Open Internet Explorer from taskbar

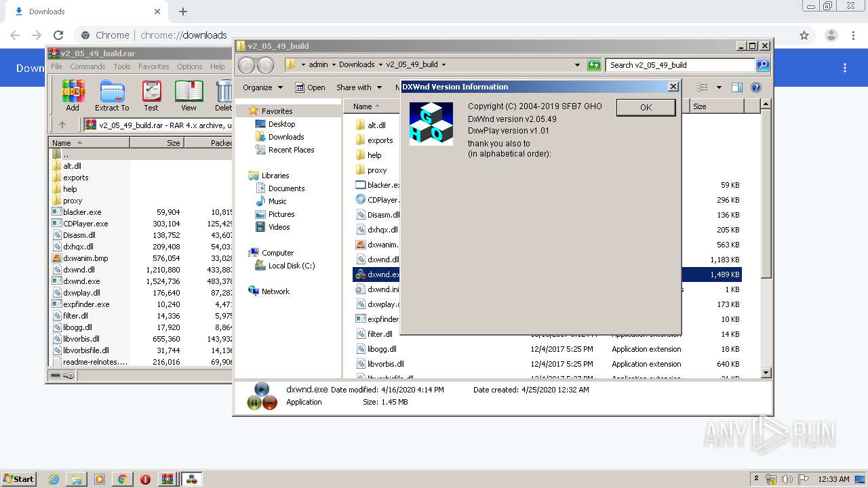(x=54, y=479)
